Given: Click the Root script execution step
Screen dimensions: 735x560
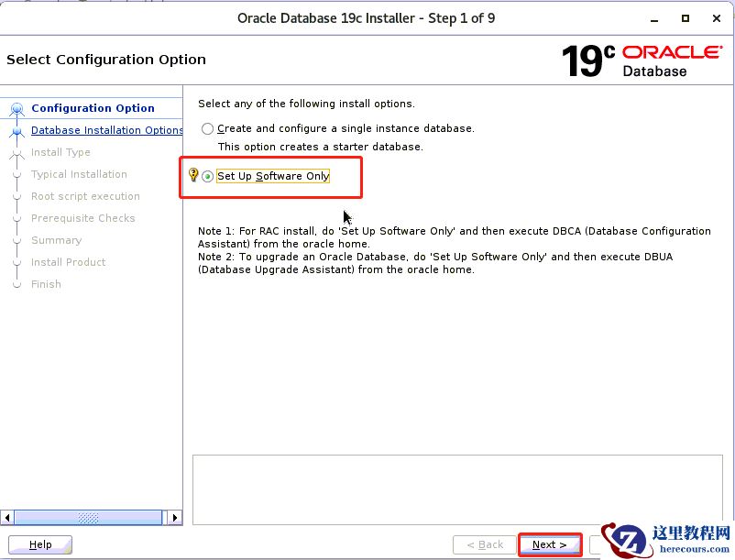Looking at the screenshot, I should click(85, 196).
